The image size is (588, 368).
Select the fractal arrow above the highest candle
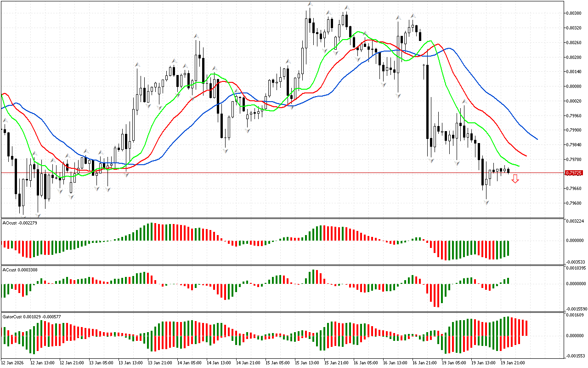tap(310, 4)
